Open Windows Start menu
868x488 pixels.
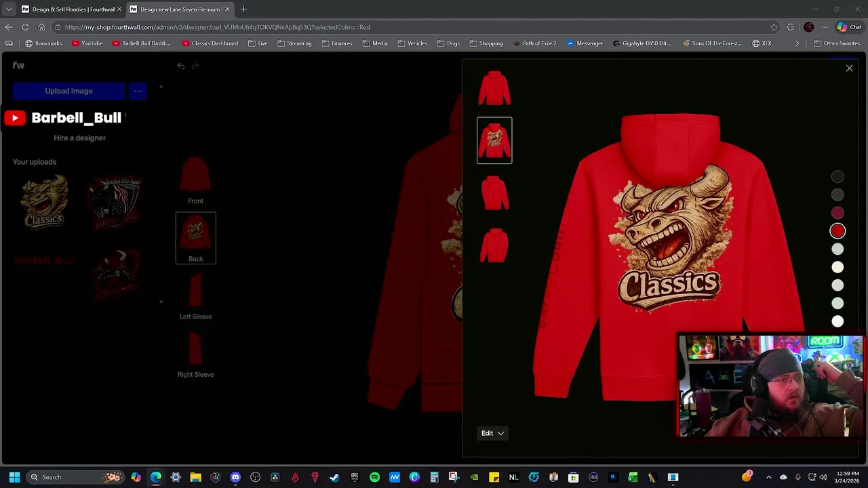coord(14,477)
